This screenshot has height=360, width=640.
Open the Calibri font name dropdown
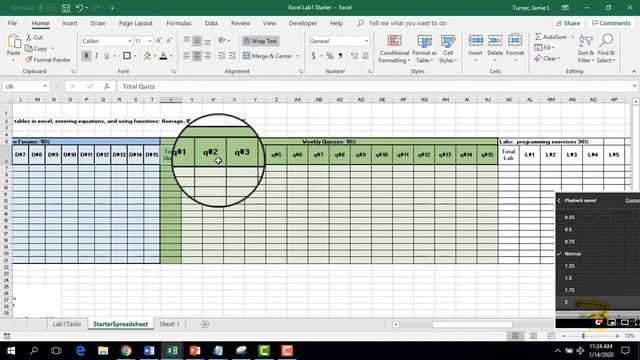(129, 41)
